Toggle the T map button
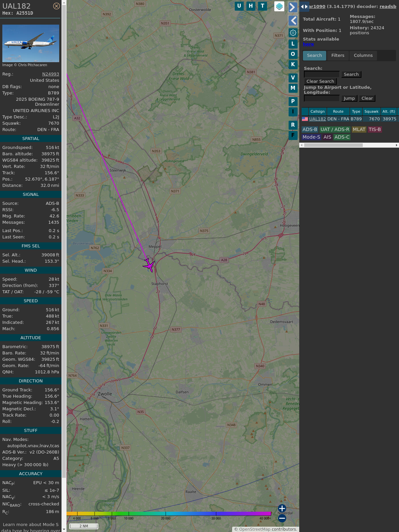Screen dimensions: 399x532 tap(262, 6)
